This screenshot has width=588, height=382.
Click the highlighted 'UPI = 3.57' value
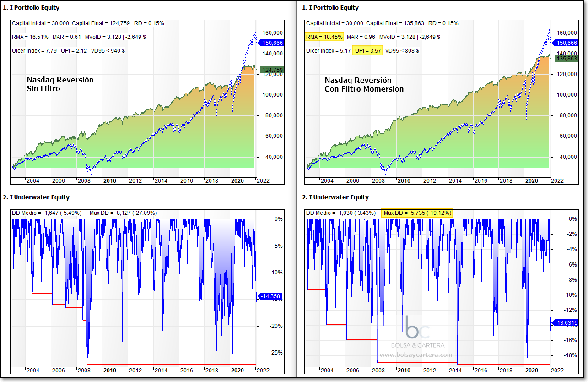(x=367, y=51)
